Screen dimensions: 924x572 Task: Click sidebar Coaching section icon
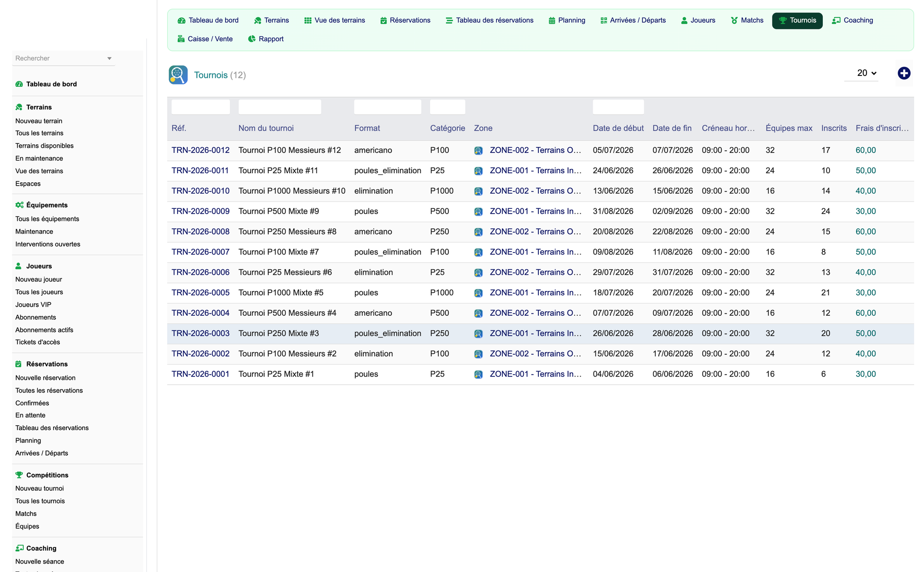click(x=19, y=548)
